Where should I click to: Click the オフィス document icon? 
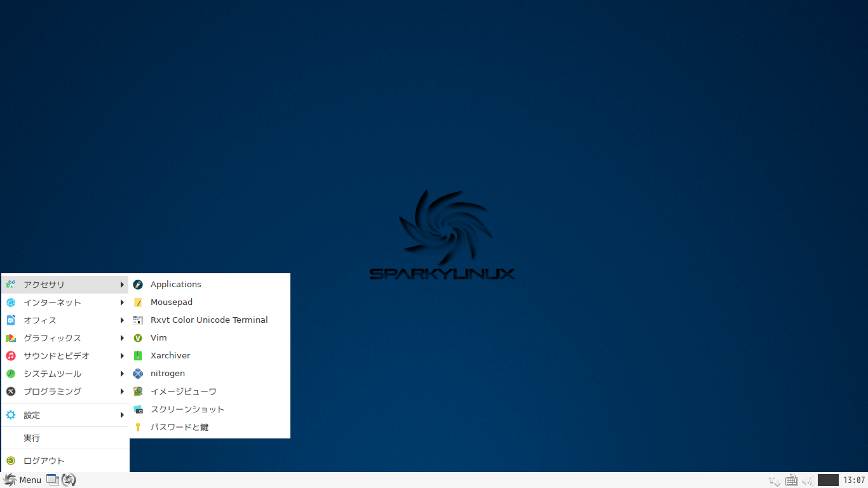11,320
